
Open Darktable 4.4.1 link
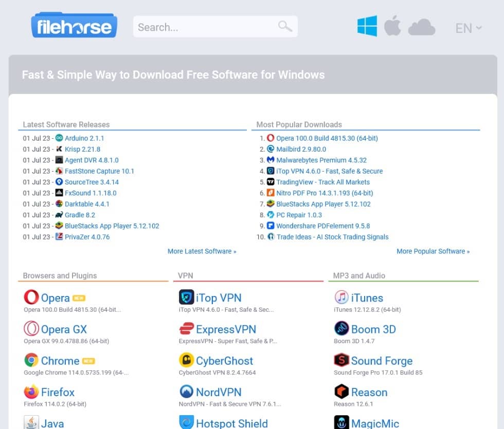click(87, 203)
